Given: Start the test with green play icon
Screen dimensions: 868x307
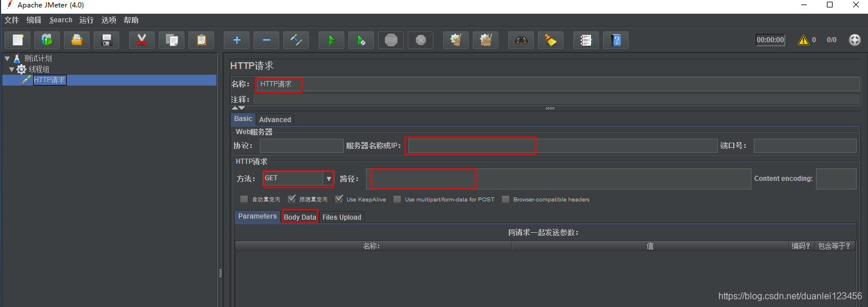Looking at the screenshot, I should [331, 40].
